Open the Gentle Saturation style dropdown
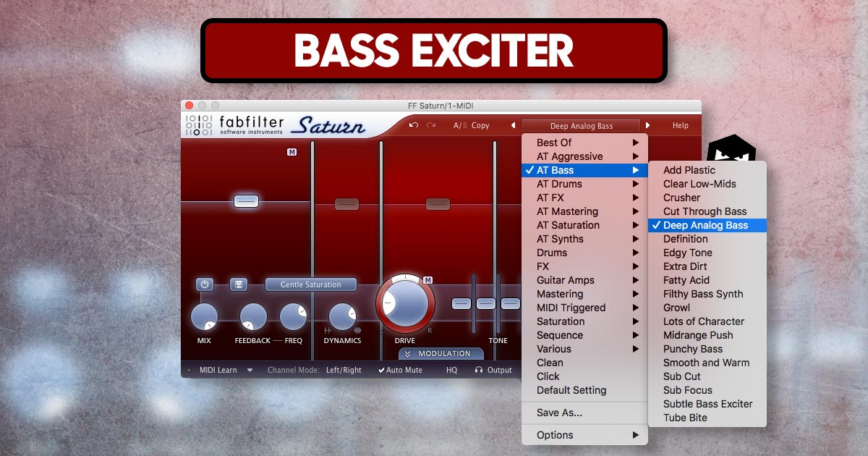This screenshot has width=868, height=456. tap(310, 284)
